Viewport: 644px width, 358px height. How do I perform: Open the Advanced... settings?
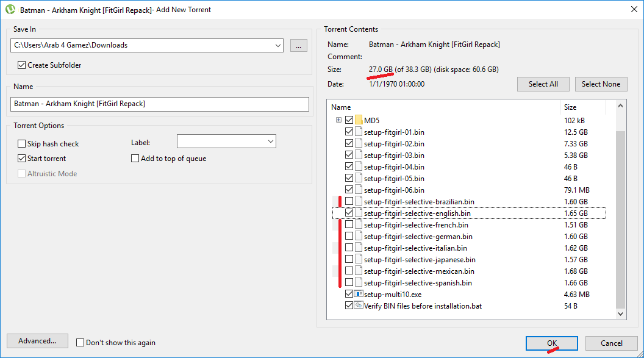pyautogui.click(x=37, y=341)
